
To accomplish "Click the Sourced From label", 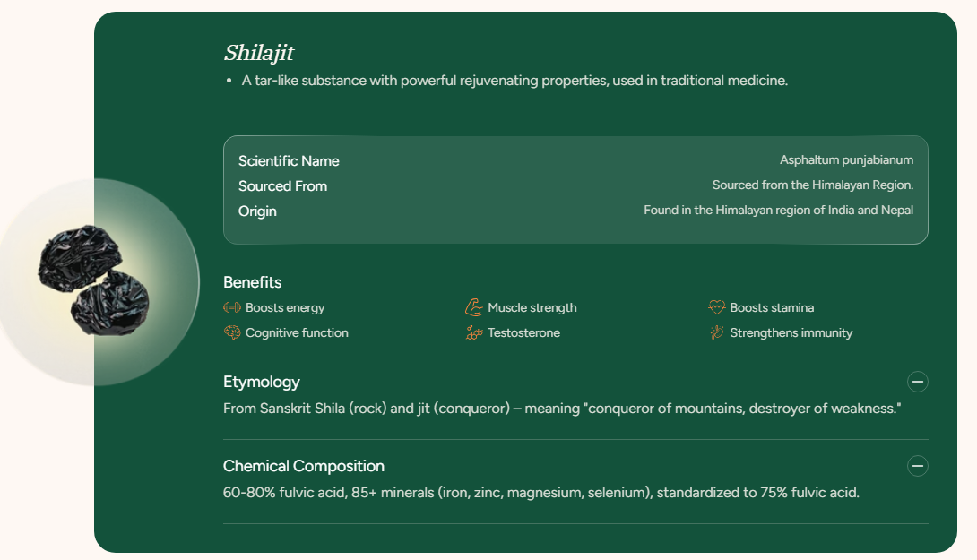I will click(282, 186).
